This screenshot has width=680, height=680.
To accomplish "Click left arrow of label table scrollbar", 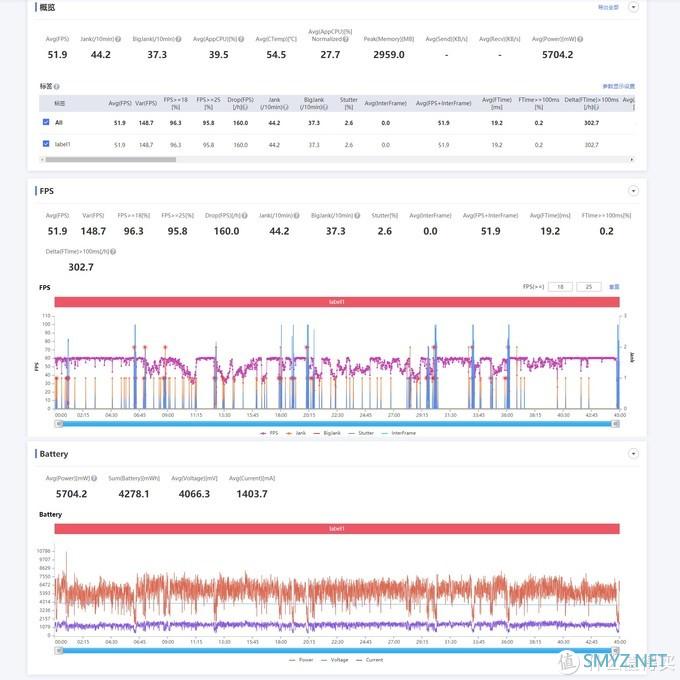I will (42, 160).
